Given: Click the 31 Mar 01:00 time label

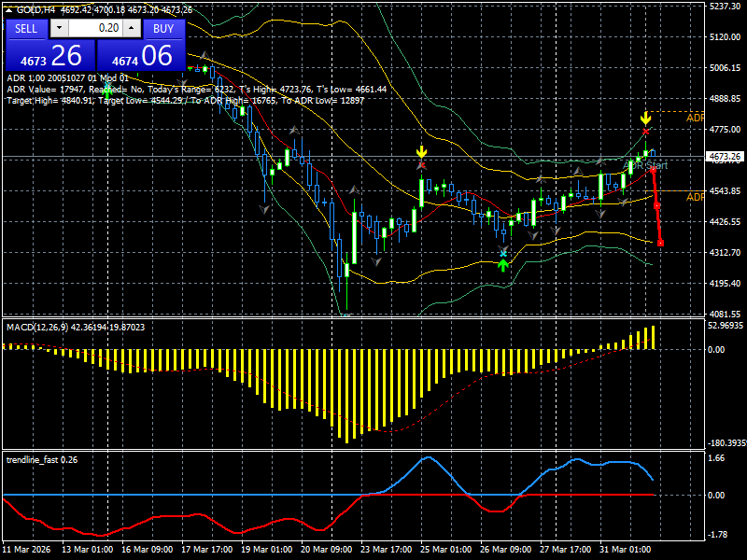Looking at the screenshot, I should point(625,549).
